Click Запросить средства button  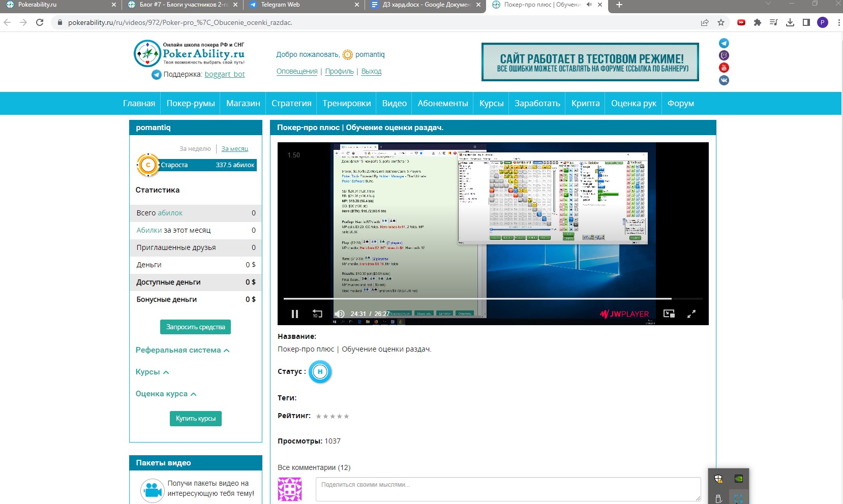195,327
